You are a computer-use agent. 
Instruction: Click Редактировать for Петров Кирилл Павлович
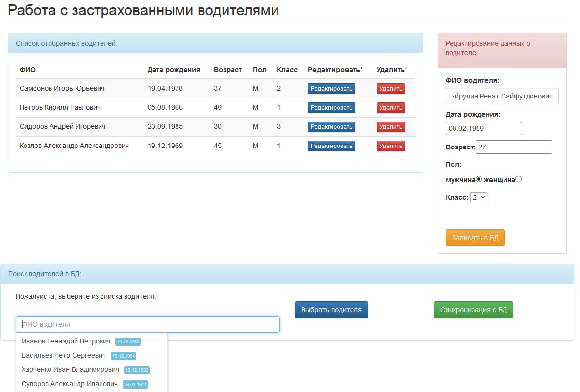pos(331,108)
